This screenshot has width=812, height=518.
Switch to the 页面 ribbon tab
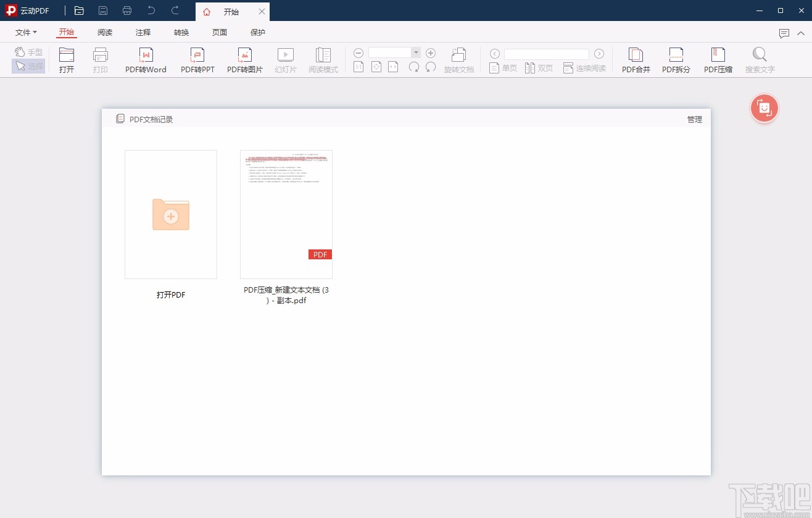(220, 33)
